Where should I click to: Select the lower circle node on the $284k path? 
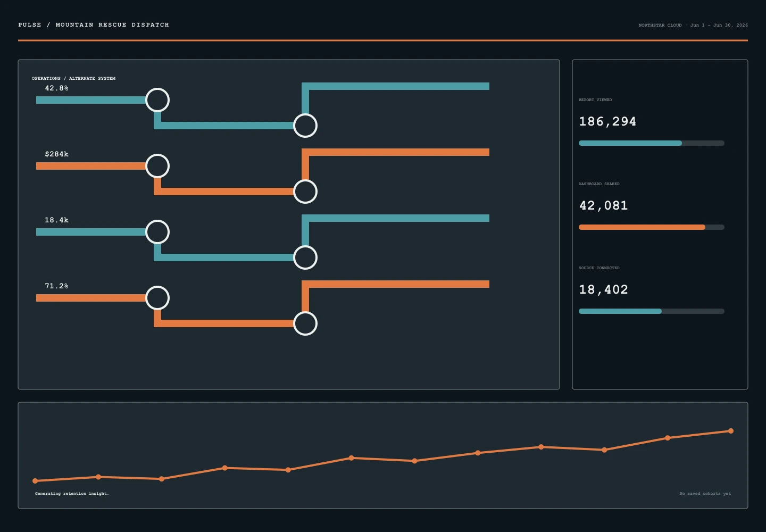pyautogui.click(x=305, y=192)
